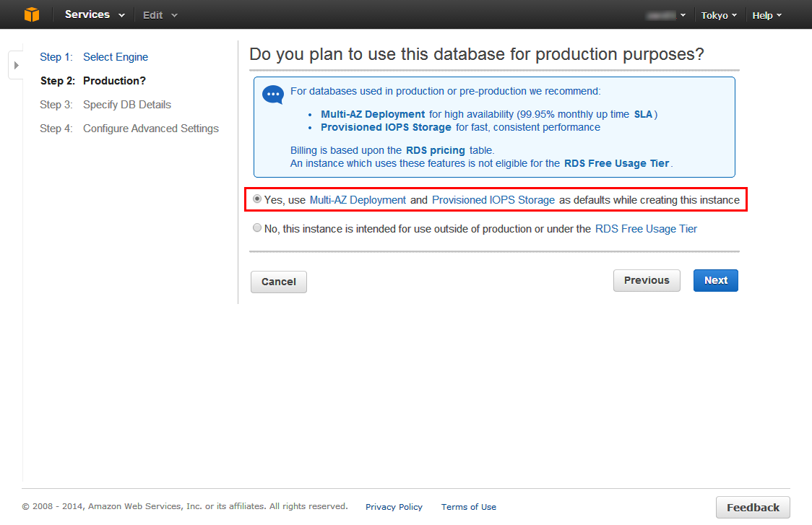
Task: Click the speech bubble info icon
Action: point(273,95)
